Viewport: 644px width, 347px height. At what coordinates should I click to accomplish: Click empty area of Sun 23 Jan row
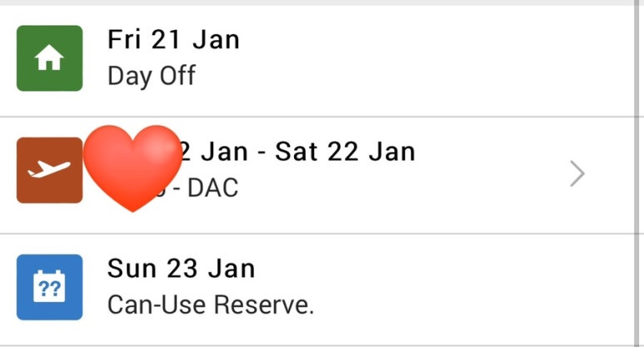pyautogui.click(x=452, y=290)
